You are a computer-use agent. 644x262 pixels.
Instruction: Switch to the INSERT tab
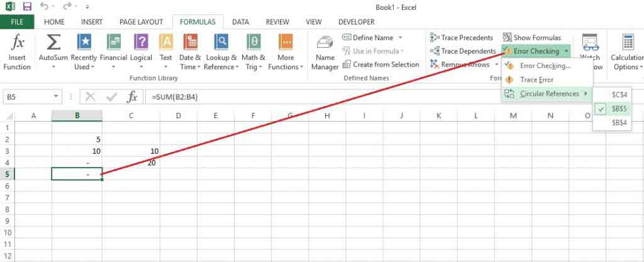(x=92, y=22)
